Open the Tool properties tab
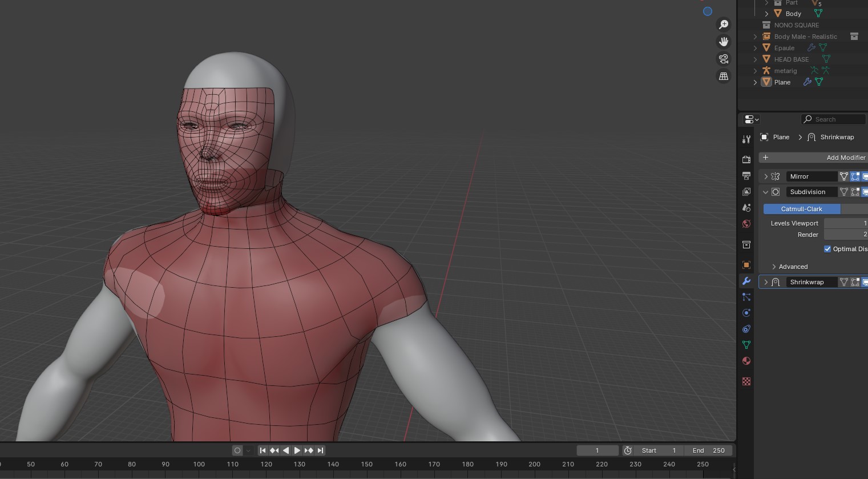Image resolution: width=868 pixels, height=479 pixels. (746, 139)
